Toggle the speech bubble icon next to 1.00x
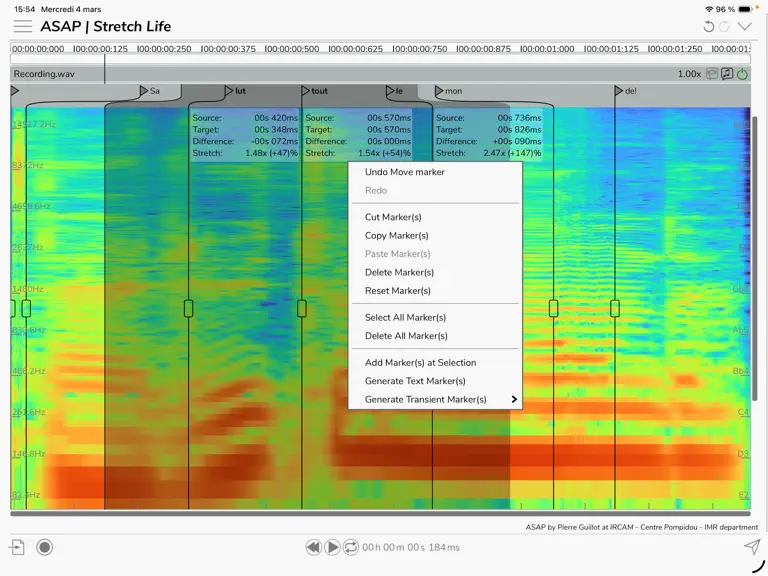 pyautogui.click(x=712, y=74)
